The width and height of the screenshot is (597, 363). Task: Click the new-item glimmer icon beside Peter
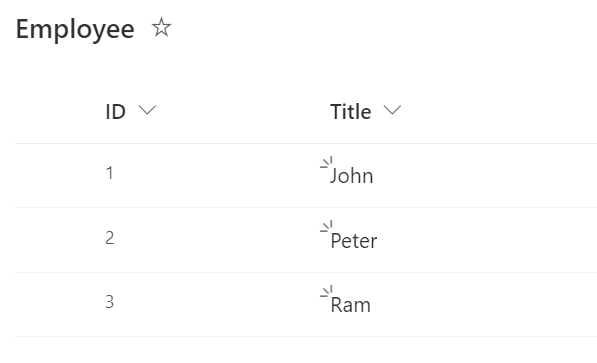[326, 227]
